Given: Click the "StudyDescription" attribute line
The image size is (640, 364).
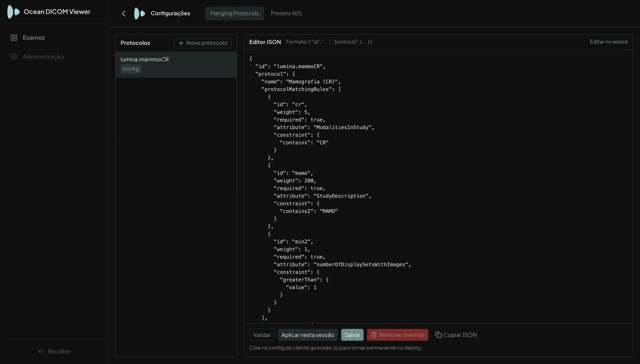Looking at the screenshot, I should pyautogui.click(x=322, y=196).
